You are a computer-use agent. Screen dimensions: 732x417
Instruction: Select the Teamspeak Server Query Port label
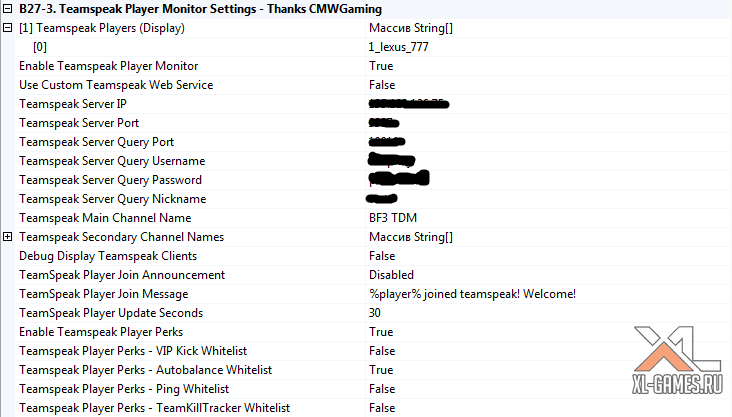pos(96,142)
